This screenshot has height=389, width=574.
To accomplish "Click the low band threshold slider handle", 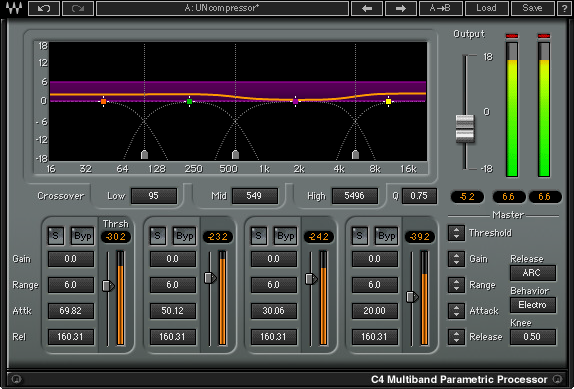I will (108, 286).
